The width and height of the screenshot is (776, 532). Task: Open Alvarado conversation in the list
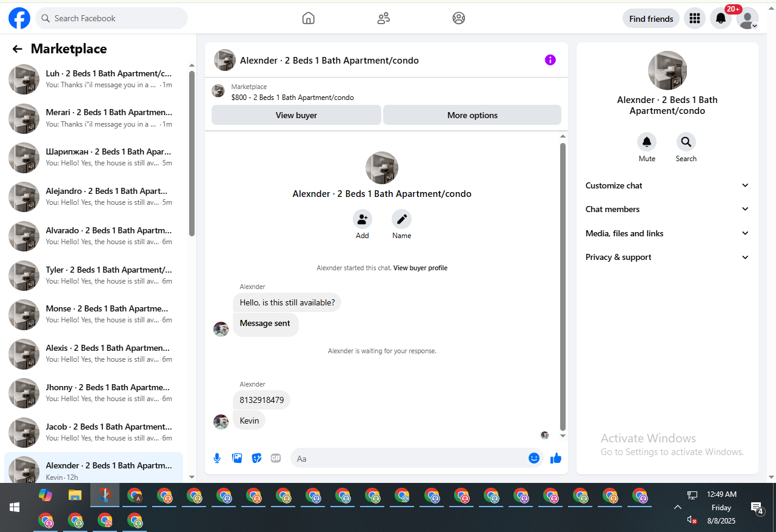[x=93, y=236]
